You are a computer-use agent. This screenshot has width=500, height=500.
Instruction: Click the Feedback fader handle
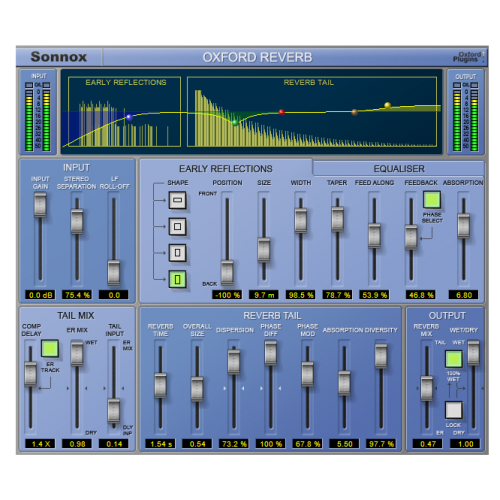point(411,237)
